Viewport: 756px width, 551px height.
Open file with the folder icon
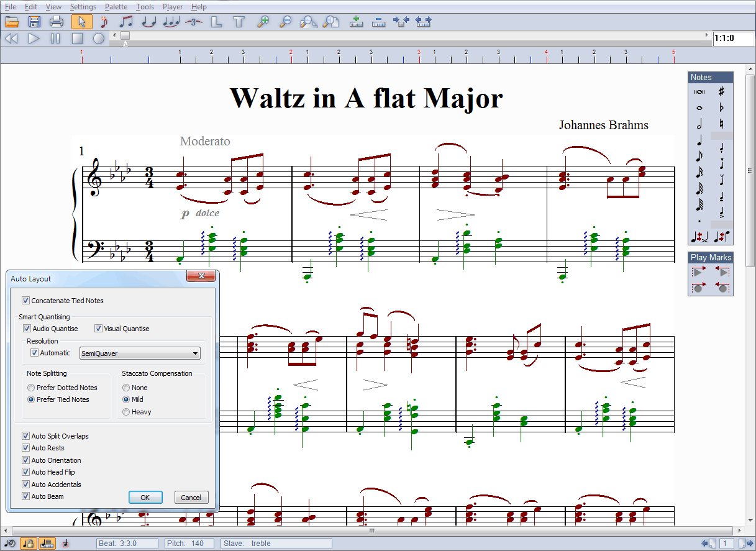pos(12,22)
